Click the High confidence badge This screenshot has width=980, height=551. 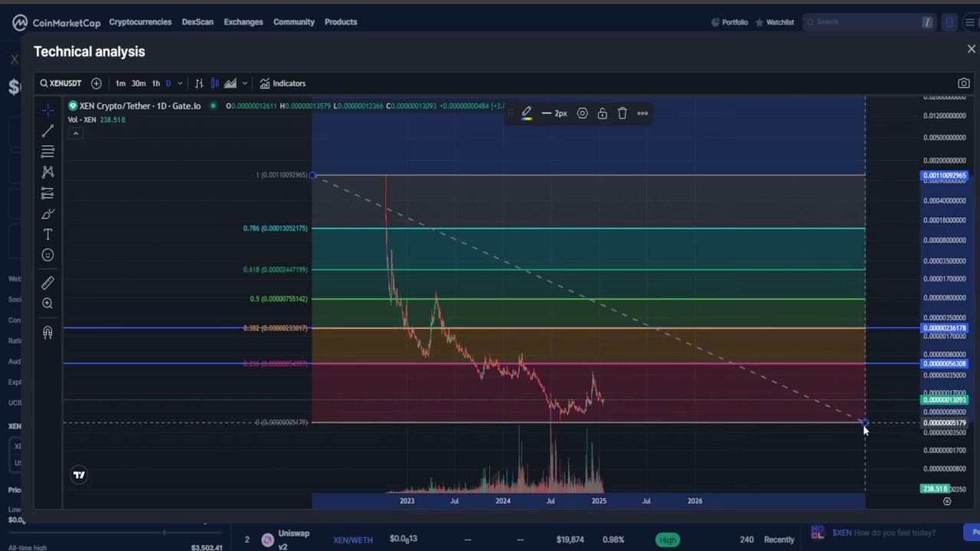(668, 540)
